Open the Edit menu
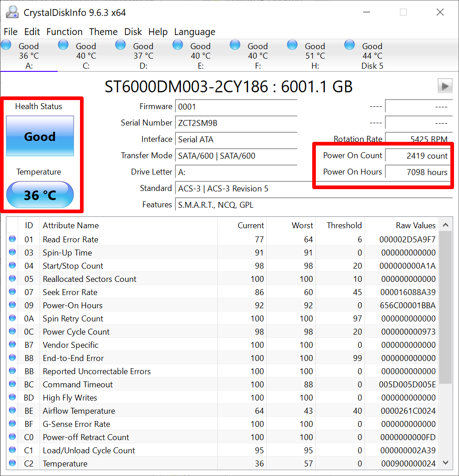The height and width of the screenshot is (476, 459). [x=32, y=31]
